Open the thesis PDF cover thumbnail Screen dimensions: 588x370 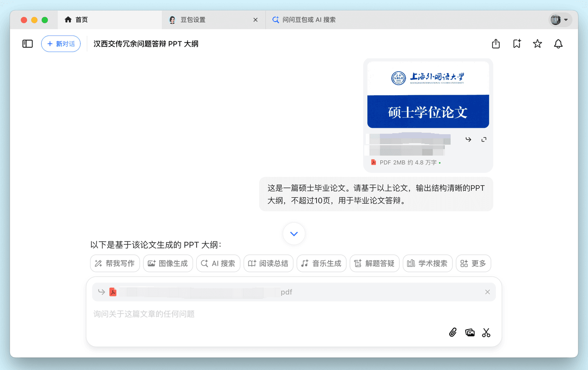[428, 95]
